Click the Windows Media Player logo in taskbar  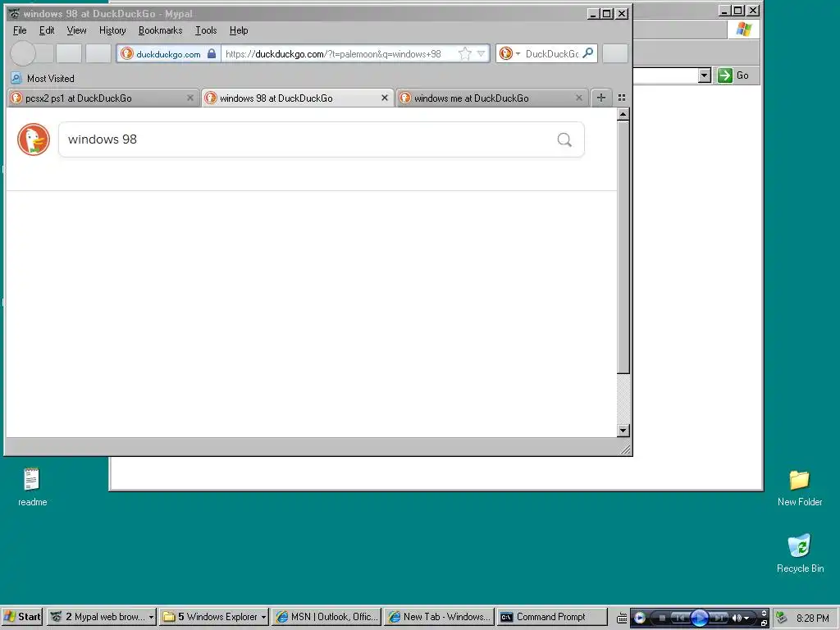point(640,618)
